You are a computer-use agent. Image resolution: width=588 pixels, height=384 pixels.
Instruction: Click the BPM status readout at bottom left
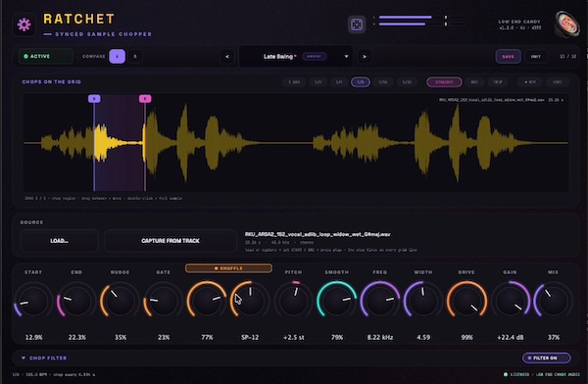[54, 374]
